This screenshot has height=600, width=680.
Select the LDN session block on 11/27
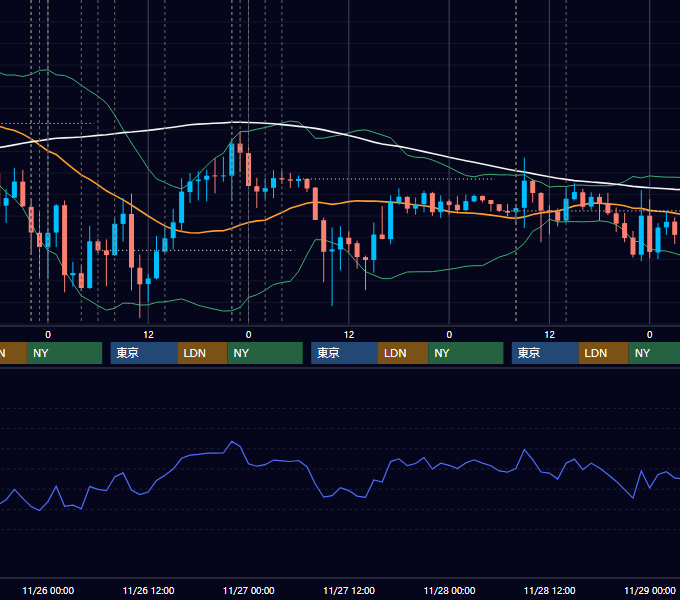click(403, 353)
